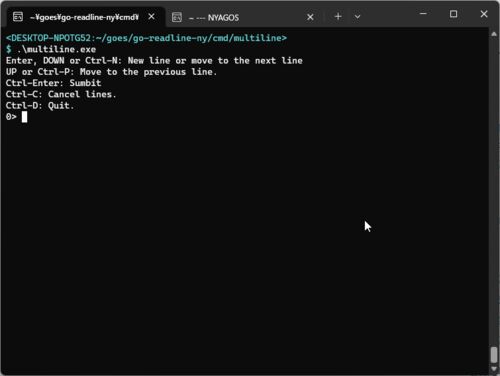
Task: Click the 'Ctrl-D: Quit.' text
Action: tap(40, 106)
